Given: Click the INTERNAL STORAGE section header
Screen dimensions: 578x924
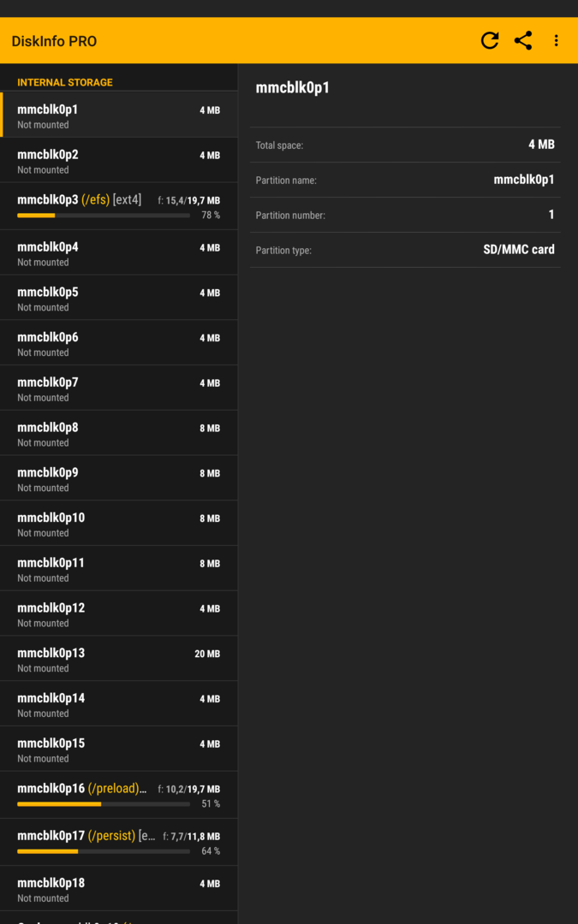Looking at the screenshot, I should click(65, 82).
